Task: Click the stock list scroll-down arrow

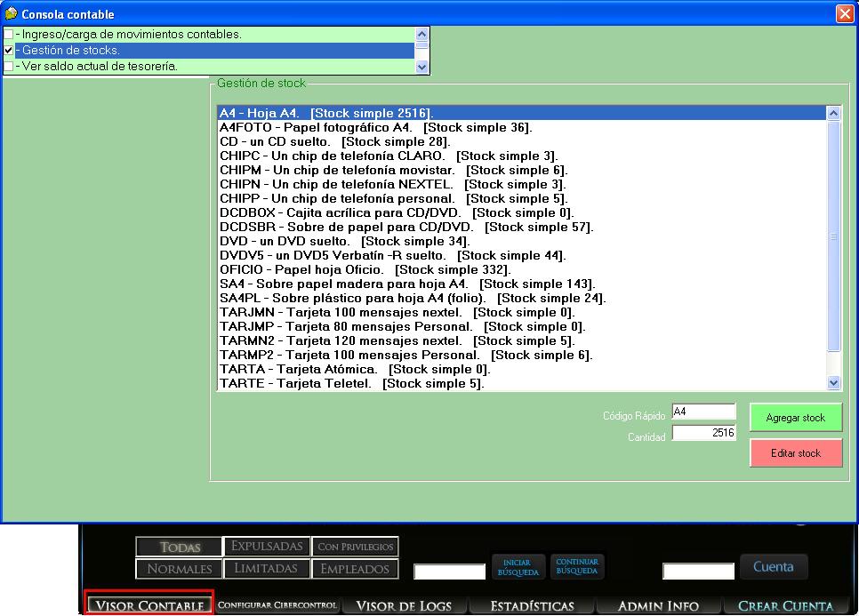Action: tap(833, 383)
